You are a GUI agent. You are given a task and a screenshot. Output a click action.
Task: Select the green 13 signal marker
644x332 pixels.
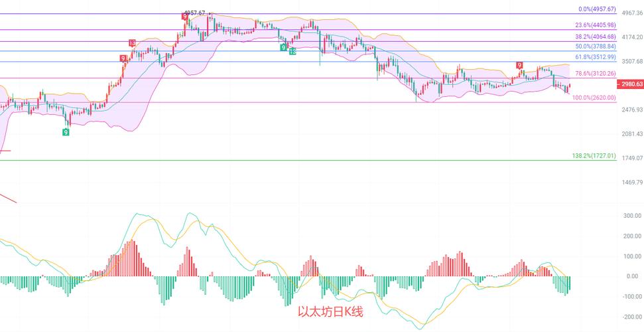[292, 50]
